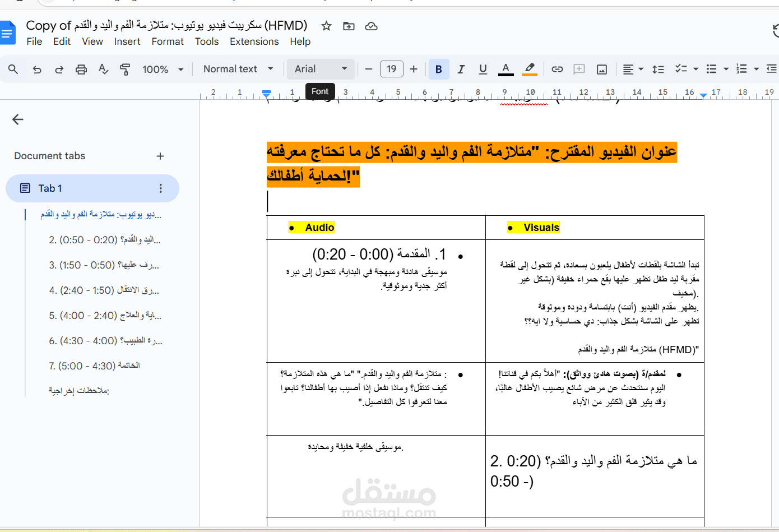Image resolution: width=779 pixels, height=532 pixels.
Task: Run spelling and grammar check
Action: pos(103,69)
